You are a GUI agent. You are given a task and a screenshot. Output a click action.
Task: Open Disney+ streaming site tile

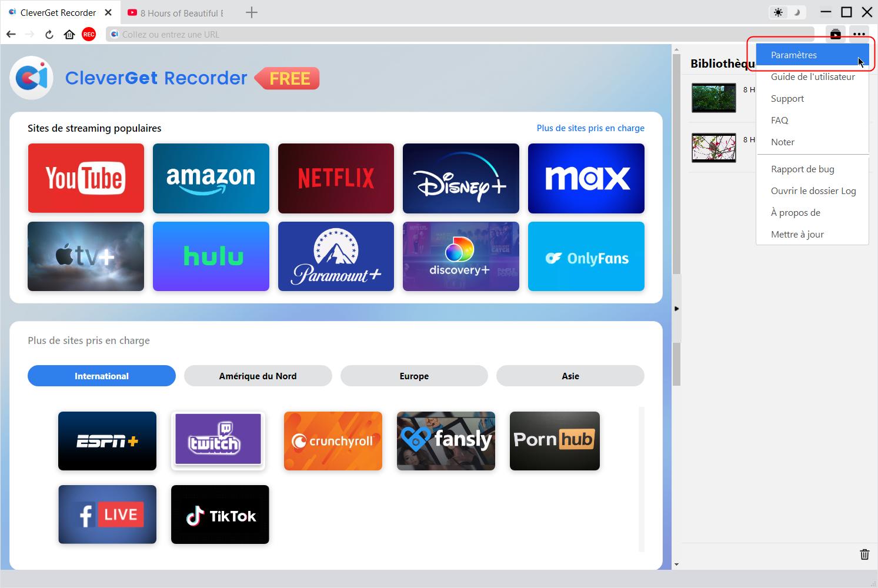coord(461,178)
